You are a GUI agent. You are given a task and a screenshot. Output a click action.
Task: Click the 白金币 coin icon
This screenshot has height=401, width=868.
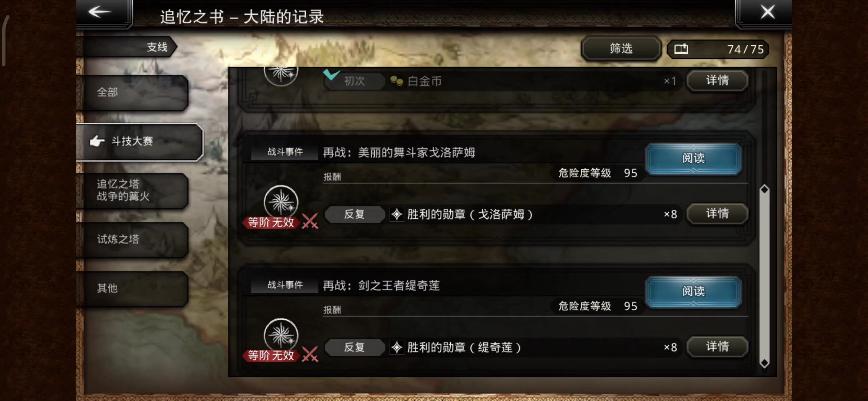(397, 81)
